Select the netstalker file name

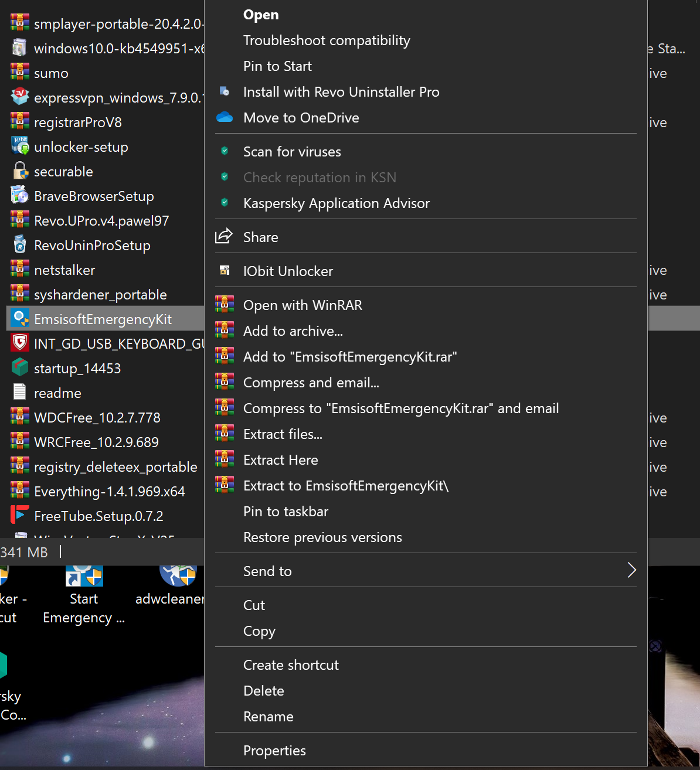[64, 270]
